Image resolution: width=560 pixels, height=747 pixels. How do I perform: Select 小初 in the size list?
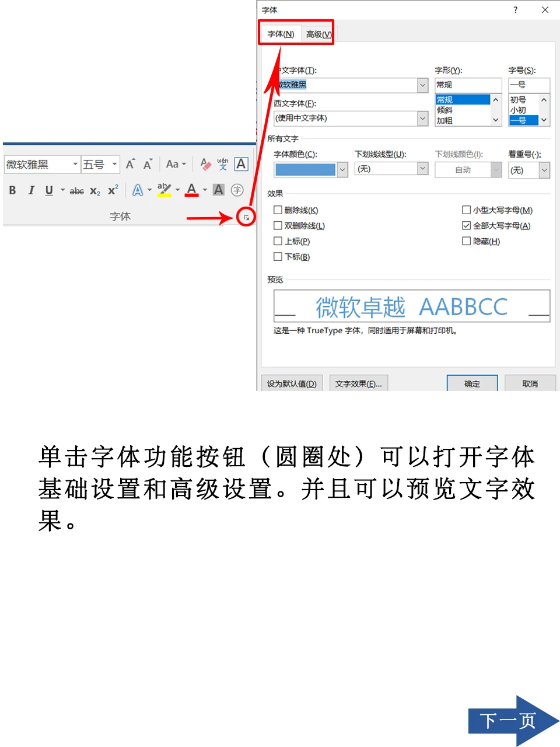(x=523, y=110)
